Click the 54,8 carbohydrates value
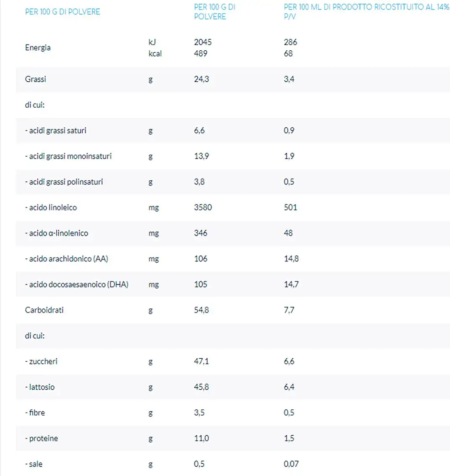Image resolution: width=450 pixels, height=476 pixels. (x=201, y=310)
